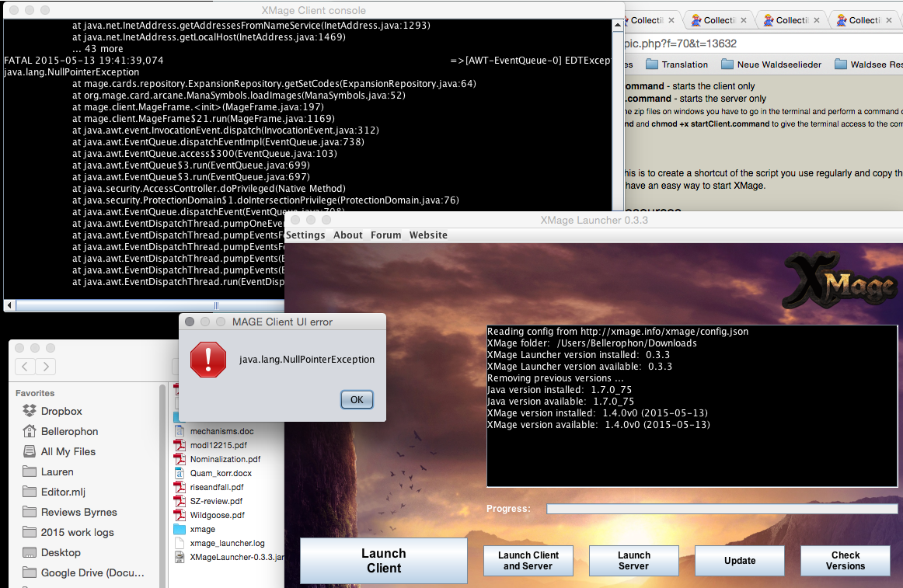
Task: Click the Progress bar in XMage Launcher
Action: coord(722,509)
